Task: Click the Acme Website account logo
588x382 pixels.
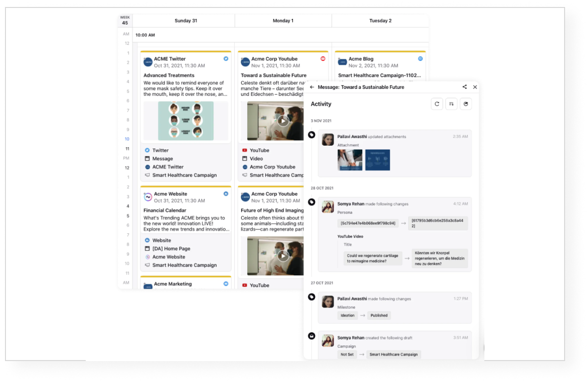Action: click(148, 197)
